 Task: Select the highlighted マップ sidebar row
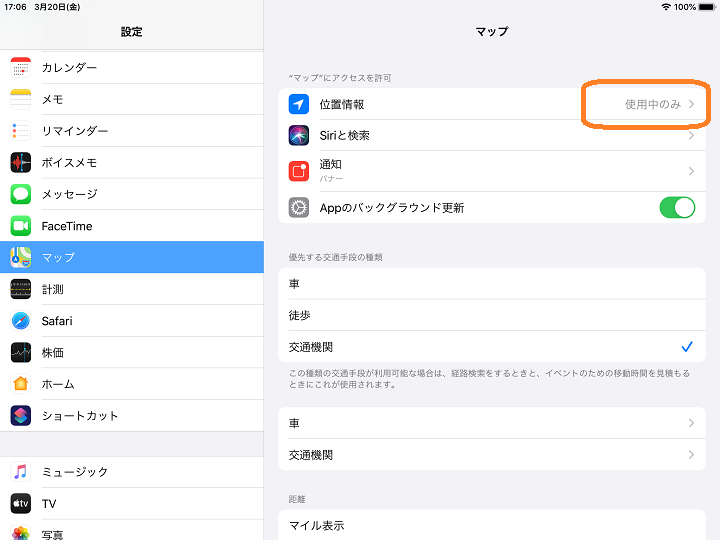(x=132, y=257)
